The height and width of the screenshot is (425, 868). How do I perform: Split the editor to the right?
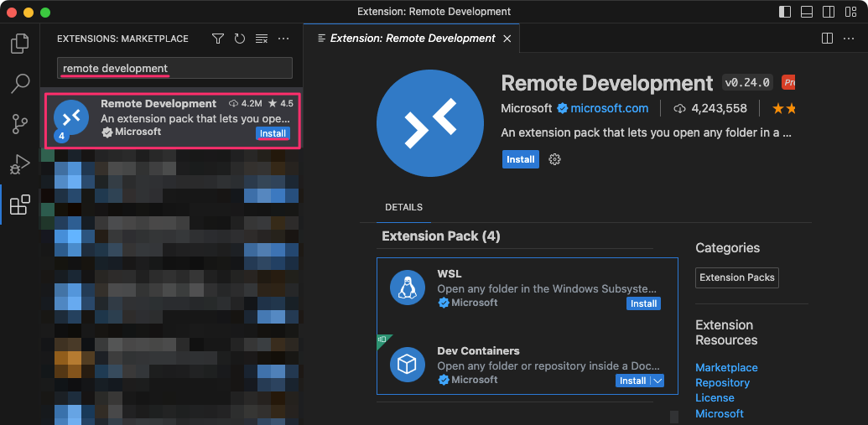[828, 39]
